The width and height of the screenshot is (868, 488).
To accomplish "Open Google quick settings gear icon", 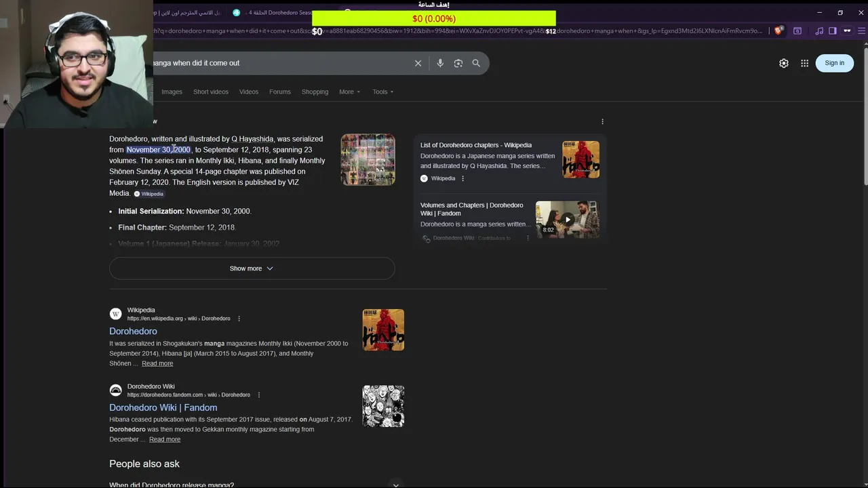I will pyautogui.click(x=784, y=63).
